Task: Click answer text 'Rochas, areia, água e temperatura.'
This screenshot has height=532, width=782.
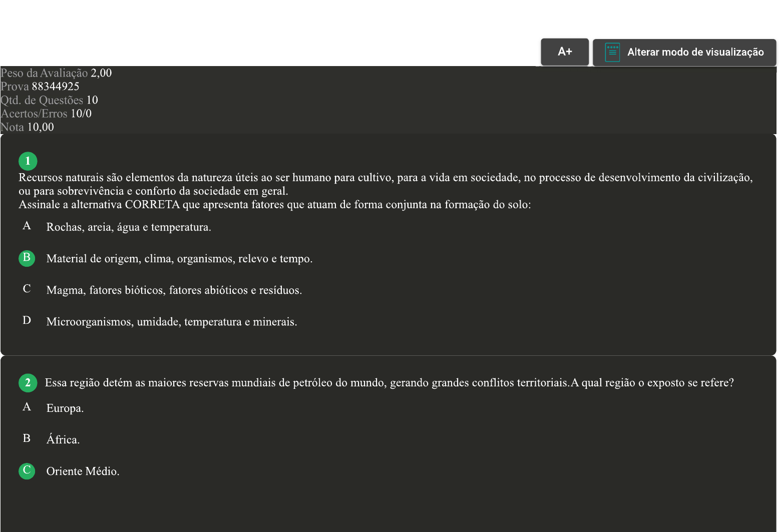Action: coord(129,227)
